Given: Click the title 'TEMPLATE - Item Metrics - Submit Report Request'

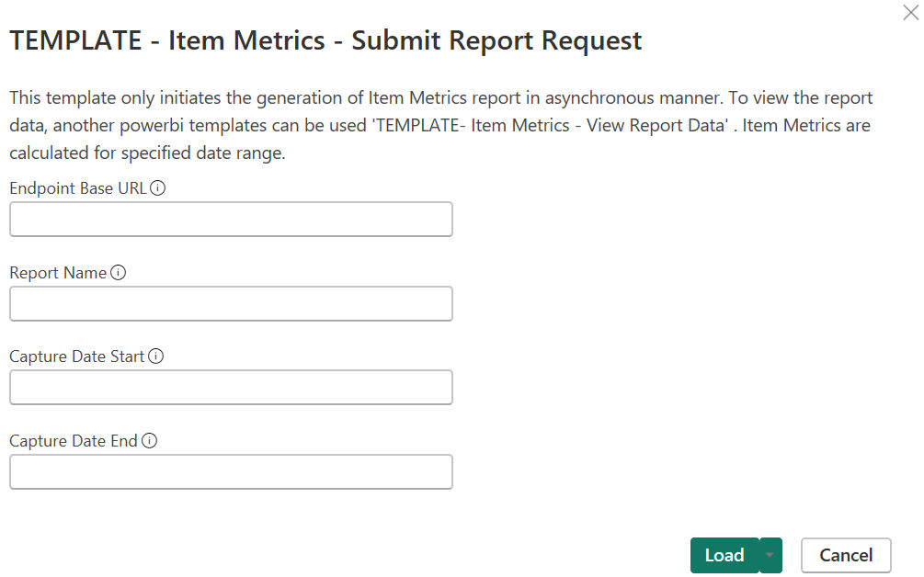Looking at the screenshot, I should 325,40.
